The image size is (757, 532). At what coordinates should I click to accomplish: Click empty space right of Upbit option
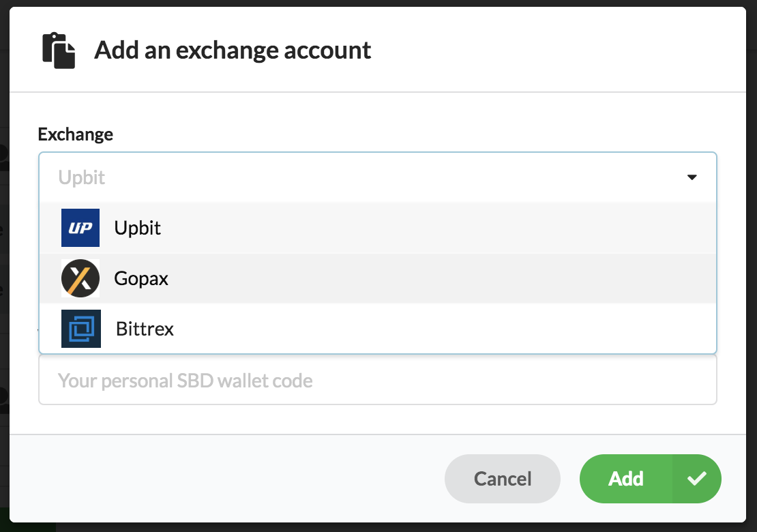coord(477,228)
